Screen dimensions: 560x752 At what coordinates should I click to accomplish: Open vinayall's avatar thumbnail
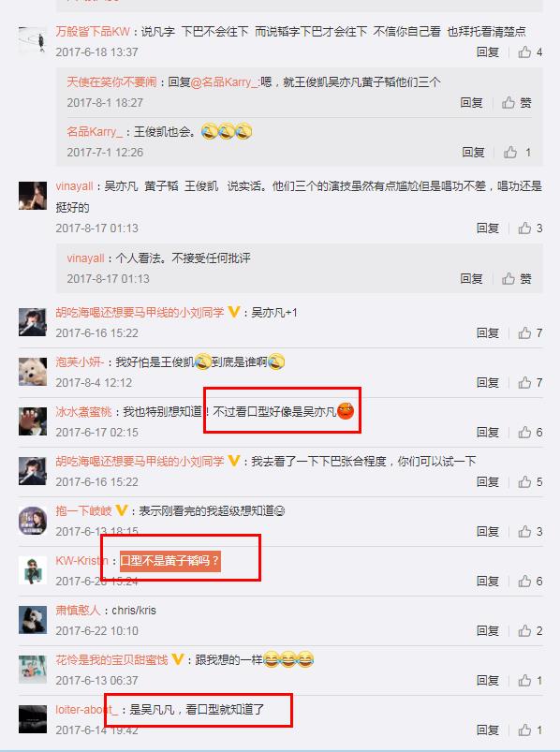tap(33, 196)
